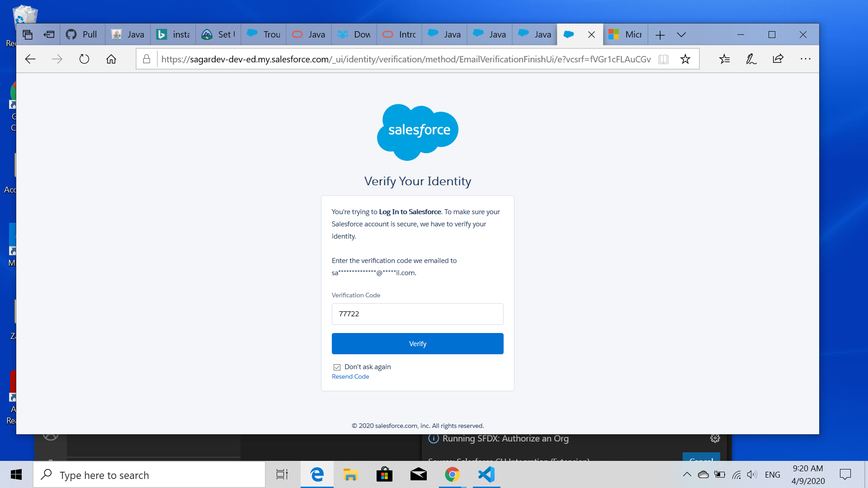Add page to favorites with star icon
Screen dimensions: 868x488
(x=685, y=59)
